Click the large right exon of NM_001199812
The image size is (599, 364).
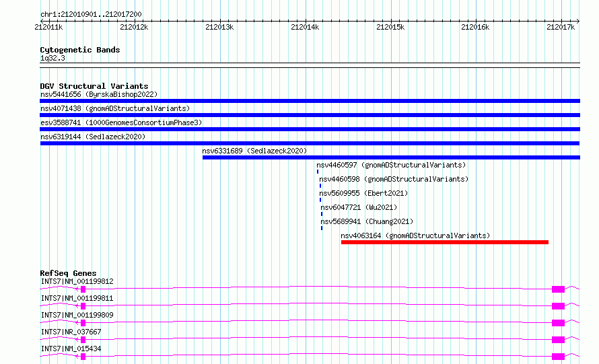tap(558, 289)
